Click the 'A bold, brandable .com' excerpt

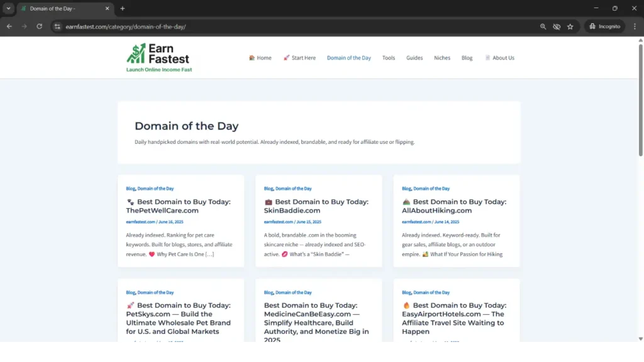point(314,244)
